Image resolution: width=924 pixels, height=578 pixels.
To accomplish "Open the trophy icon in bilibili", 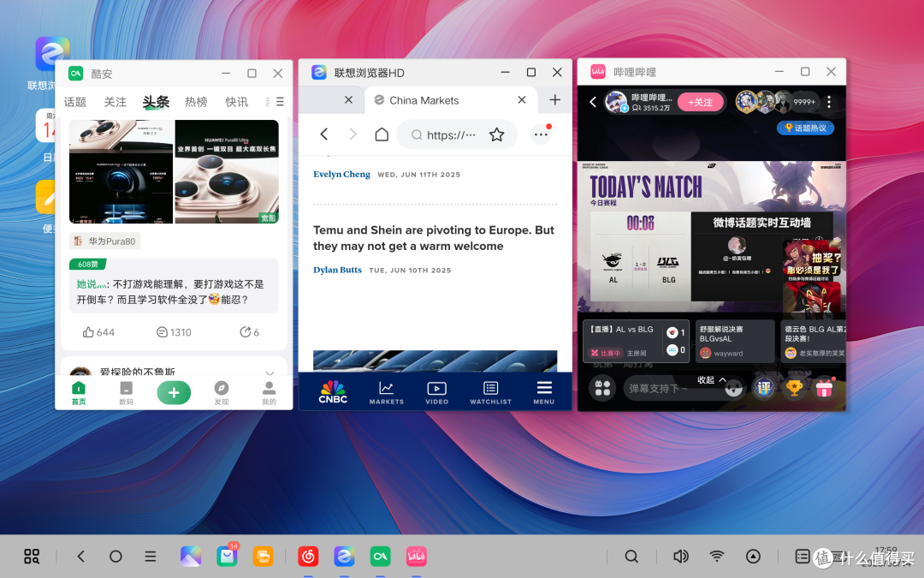I will tap(794, 388).
